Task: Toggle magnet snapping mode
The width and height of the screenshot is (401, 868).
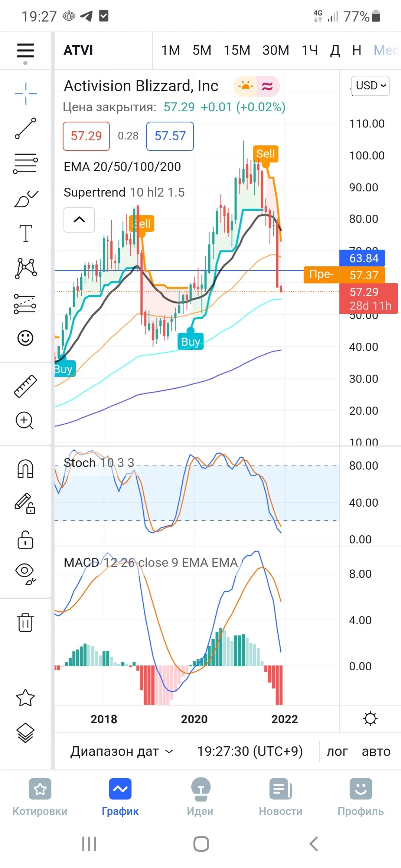Action: tap(25, 468)
